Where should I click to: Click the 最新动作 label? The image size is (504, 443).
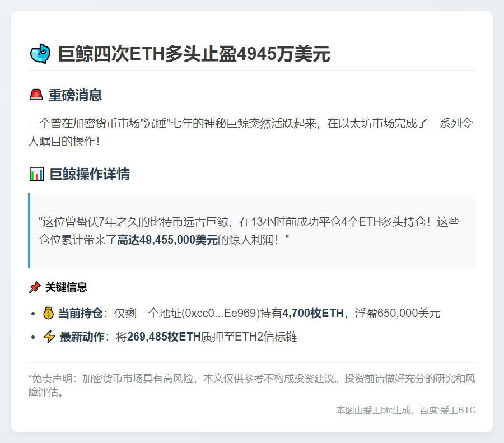tap(82, 337)
